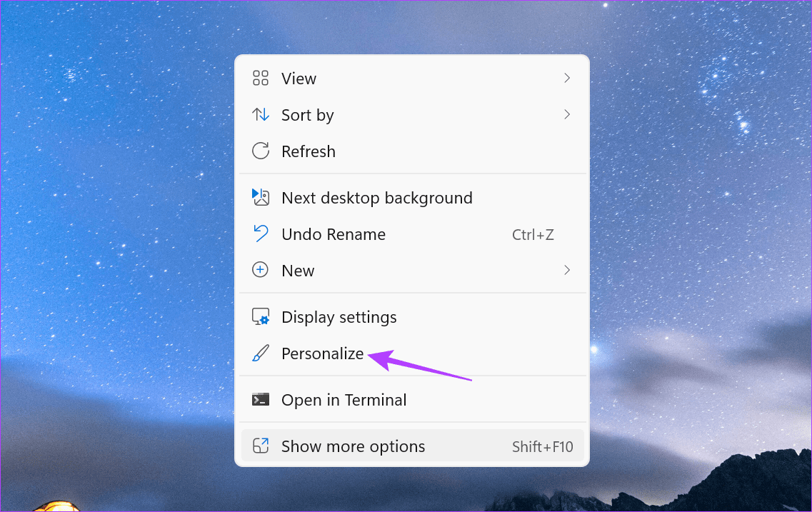Click the View grid icon
Image resolution: width=812 pixels, height=512 pixels.
[x=261, y=79]
